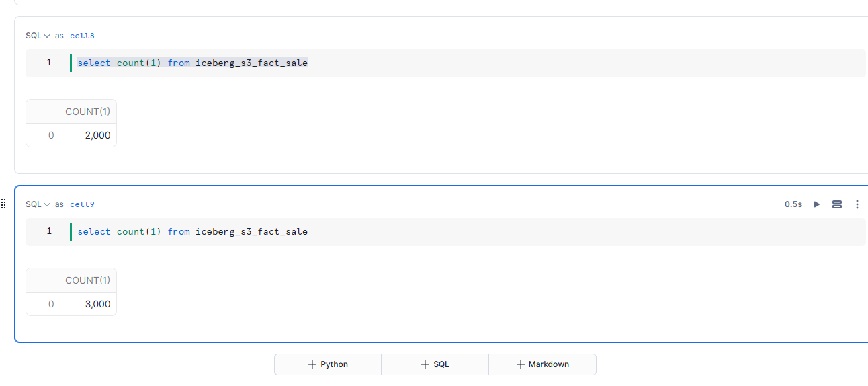
Task: Rename cell via cell8 name label
Action: click(x=82, y=36)
